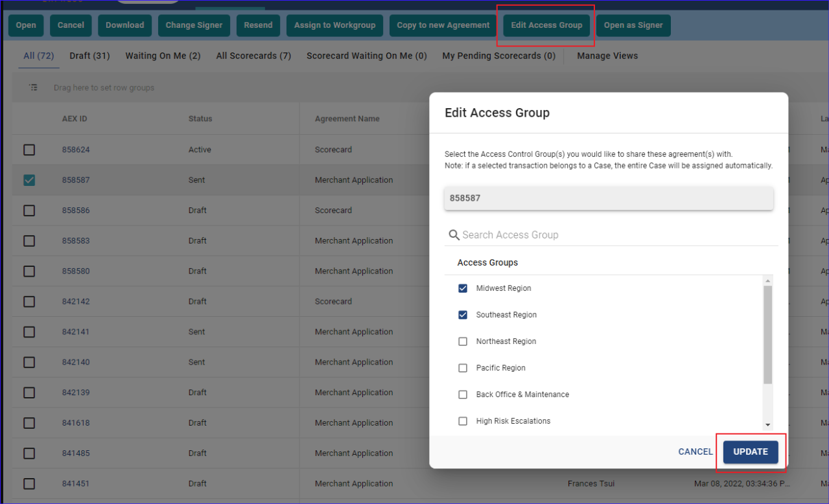
Task: Check Back Office & Maintenance access group
Action: 463,395
